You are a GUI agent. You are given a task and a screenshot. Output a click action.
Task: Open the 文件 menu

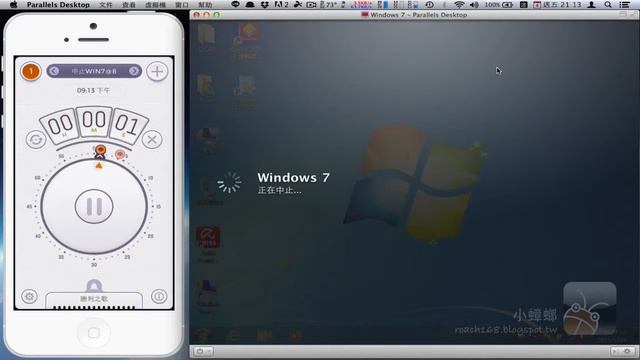106,5
